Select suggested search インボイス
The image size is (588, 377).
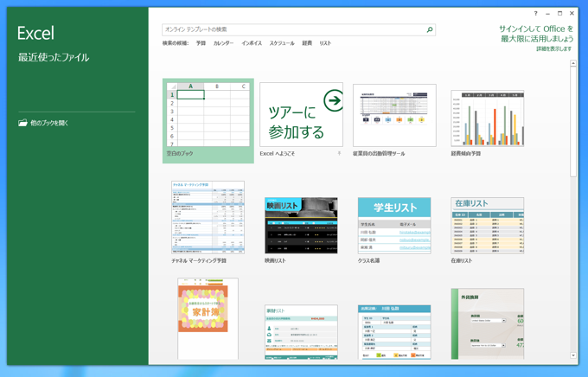[x=252, y=43]
